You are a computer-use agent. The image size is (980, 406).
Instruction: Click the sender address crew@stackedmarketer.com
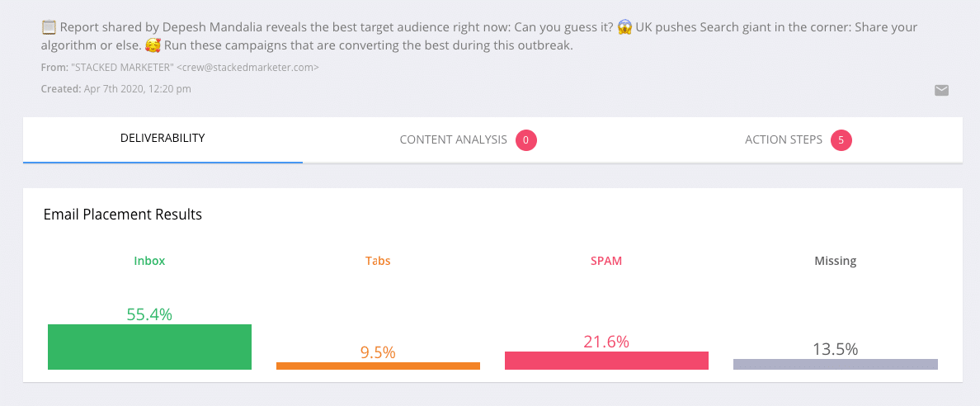point(247,68)
